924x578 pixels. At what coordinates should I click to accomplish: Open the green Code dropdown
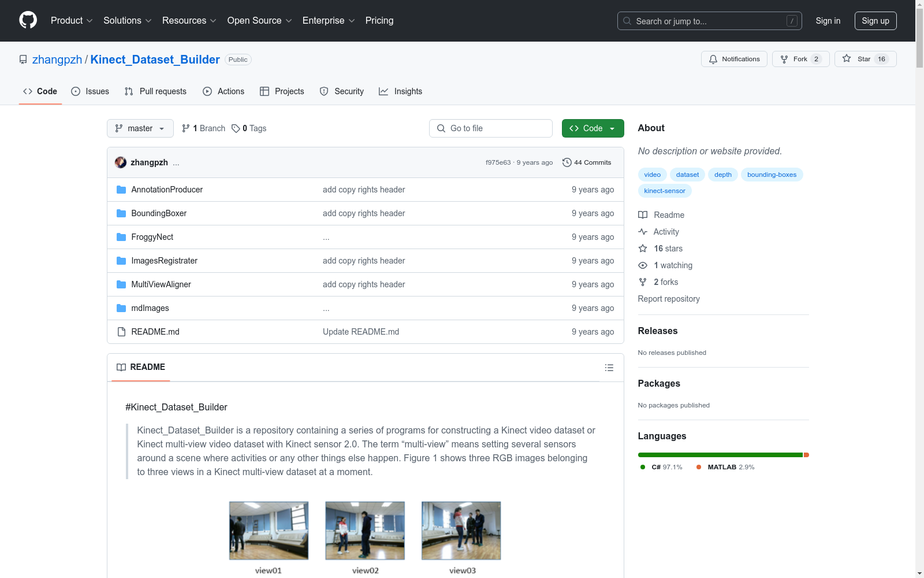(593, 128)
